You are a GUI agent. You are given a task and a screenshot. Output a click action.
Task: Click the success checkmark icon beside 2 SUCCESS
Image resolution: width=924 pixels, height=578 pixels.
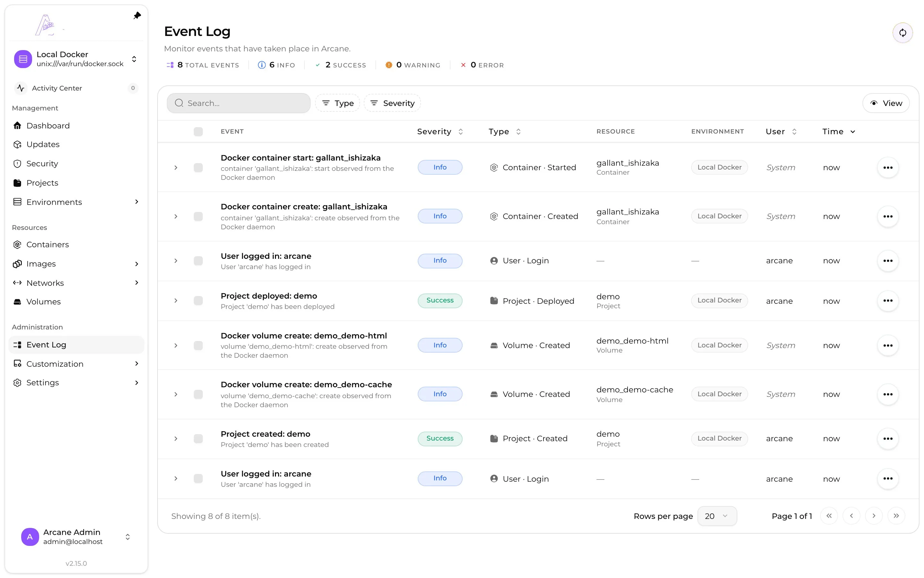(x=317, y=65)
